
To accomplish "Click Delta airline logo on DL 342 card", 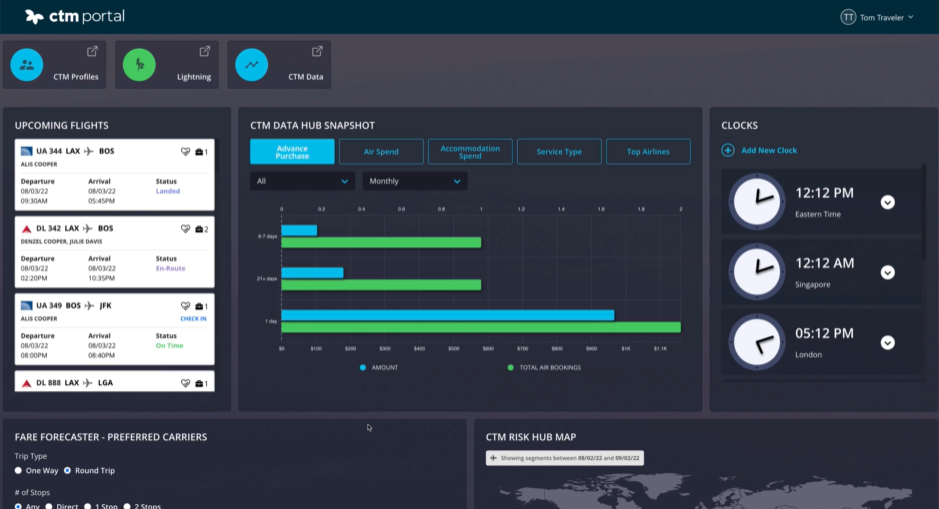I will [26, 229].
